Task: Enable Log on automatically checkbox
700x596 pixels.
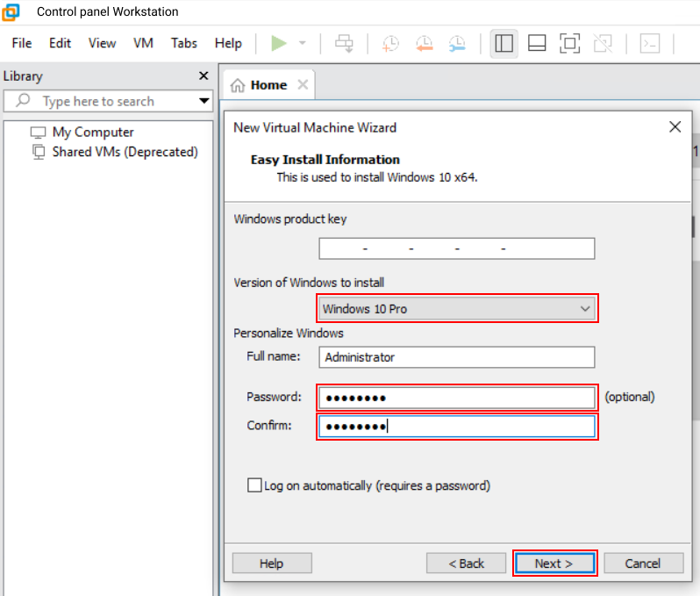Action: coord(255,485)
